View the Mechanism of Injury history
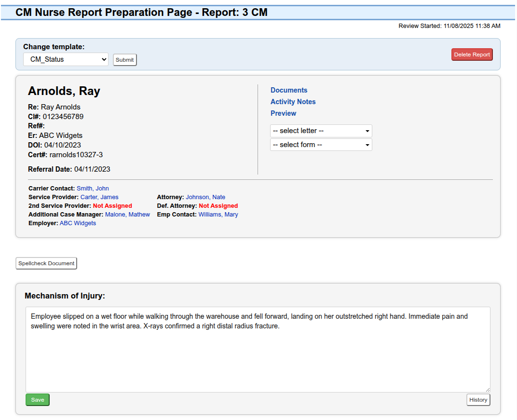Image resolution: width=517 pixels, height=420 pixels. 478,399
